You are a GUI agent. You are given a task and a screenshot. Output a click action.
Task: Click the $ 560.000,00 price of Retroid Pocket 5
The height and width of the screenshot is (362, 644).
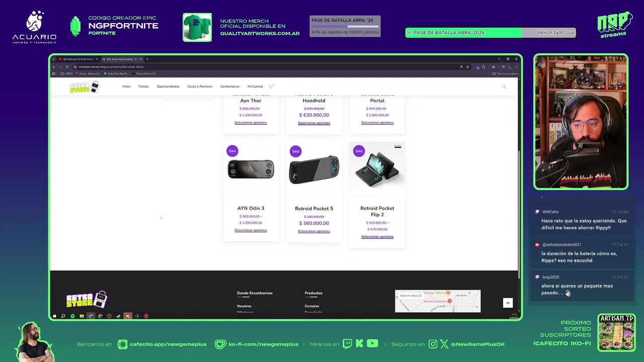pyautogui.click(x=314, y=223)
